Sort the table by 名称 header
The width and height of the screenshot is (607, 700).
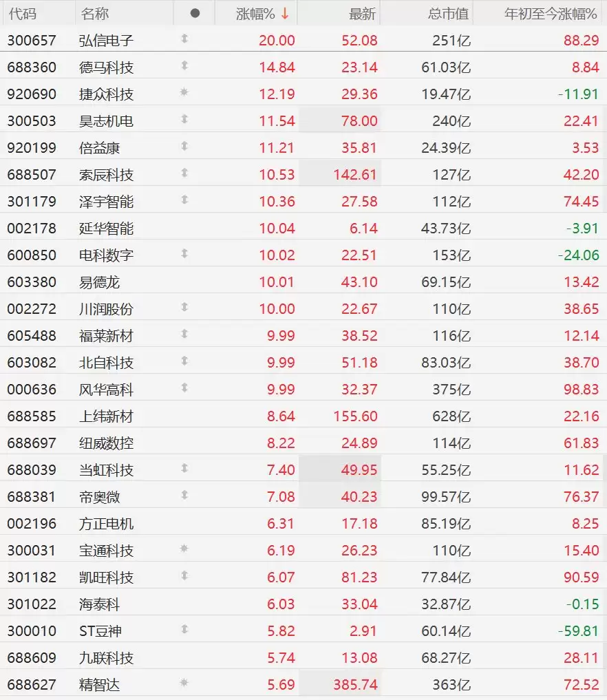(x=94, y=14)
